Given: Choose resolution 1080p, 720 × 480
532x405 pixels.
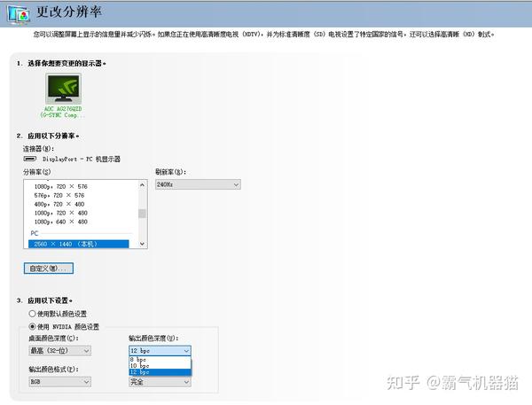Looking at the screenshot, I should click(60, 213).
